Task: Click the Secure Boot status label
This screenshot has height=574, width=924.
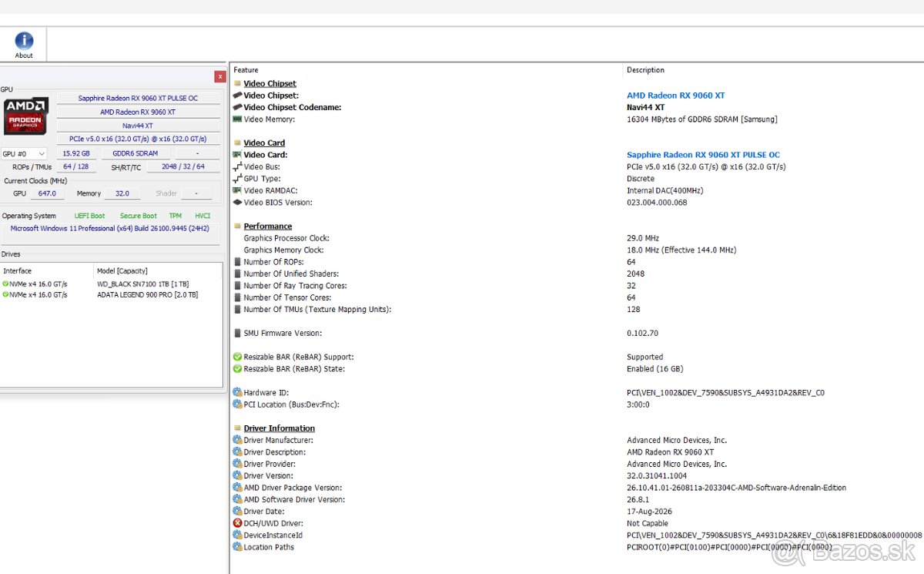Action: (139, 216)
